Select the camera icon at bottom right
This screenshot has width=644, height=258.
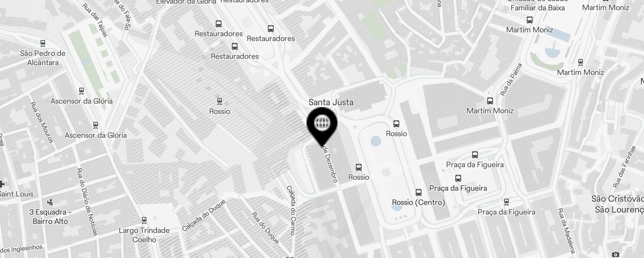pyautogui.click(x=615, y=255)
